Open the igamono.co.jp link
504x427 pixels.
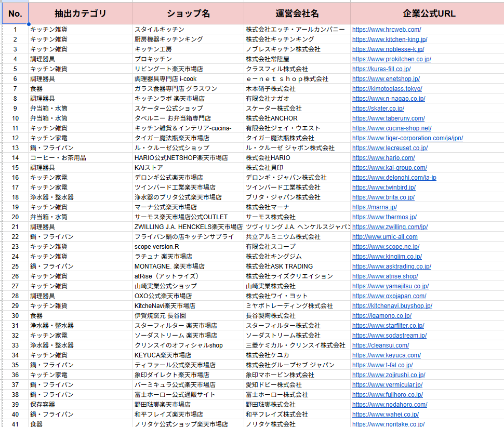point(382,316)
